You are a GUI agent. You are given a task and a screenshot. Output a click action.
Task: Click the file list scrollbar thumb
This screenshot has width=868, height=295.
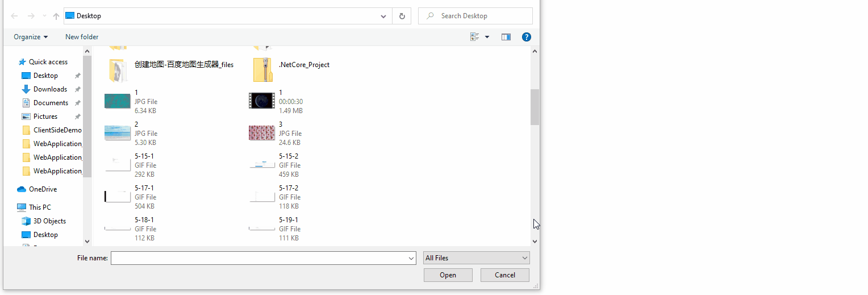coord(535,107)
